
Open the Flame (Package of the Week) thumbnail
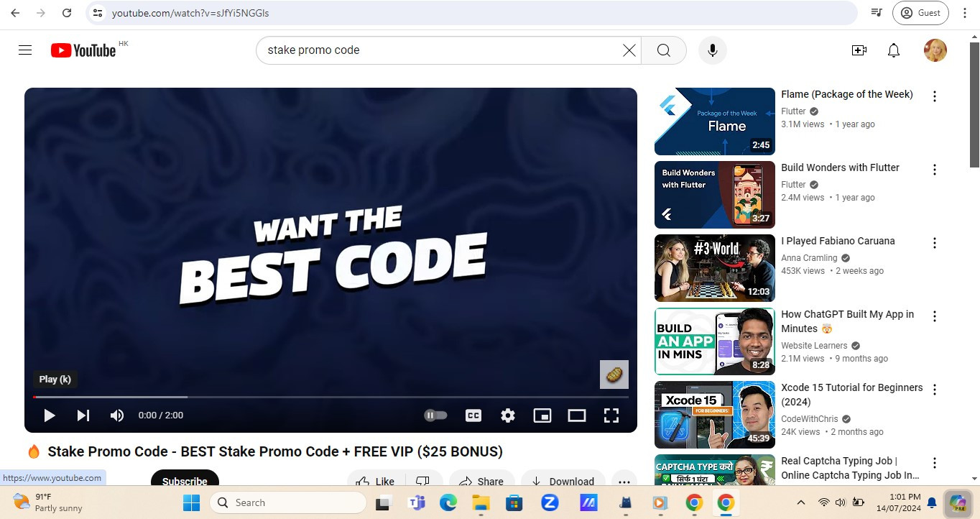[x=715, y=121]
